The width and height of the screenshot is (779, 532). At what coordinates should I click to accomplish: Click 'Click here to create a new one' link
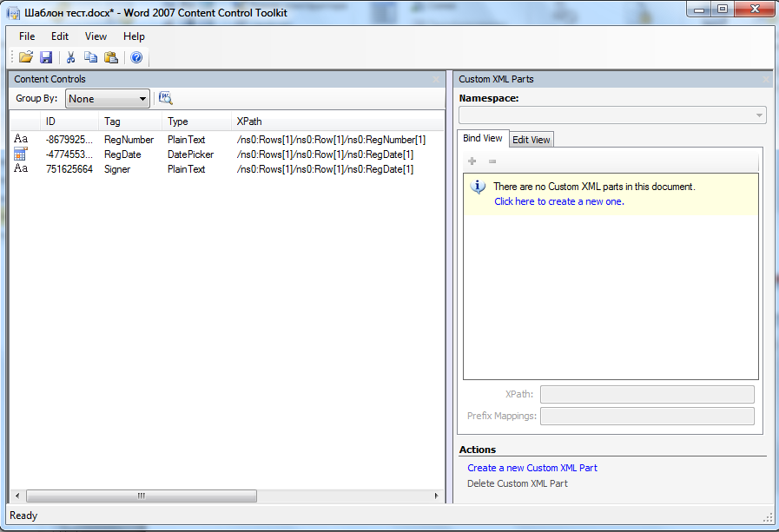(x=559, y=201)
